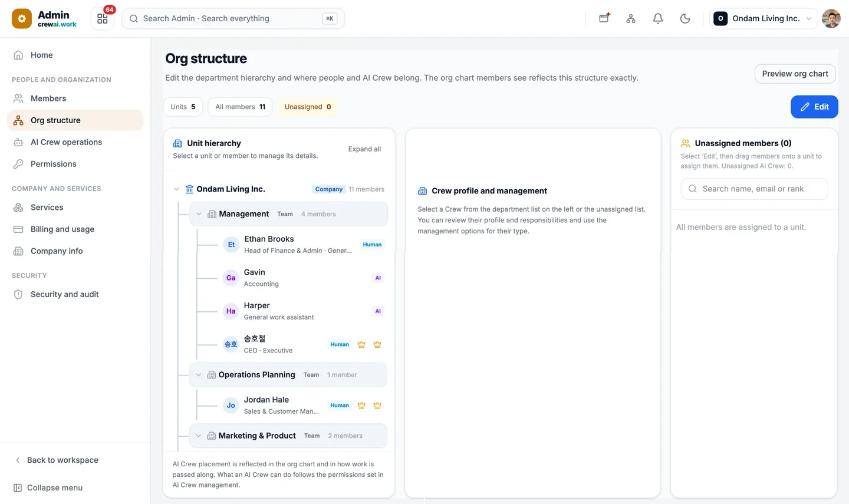This screenshot has height=504, width=849.
Task: Collapse the Ondam Living Inc. tree node
Action: 176,189
